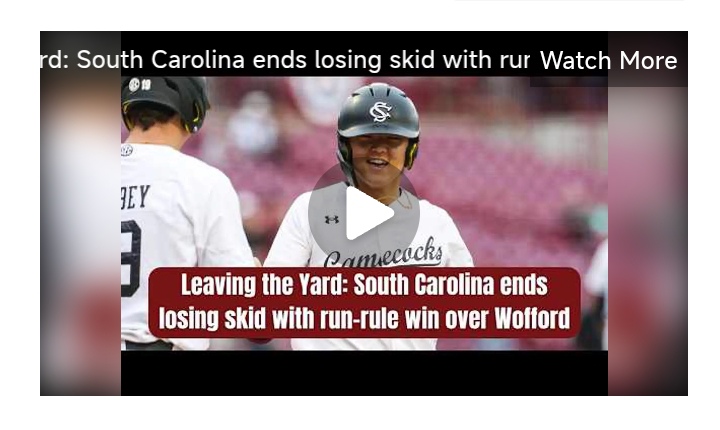
Task: Click the Under Armour logo on jersey
Action: [332, 220]
